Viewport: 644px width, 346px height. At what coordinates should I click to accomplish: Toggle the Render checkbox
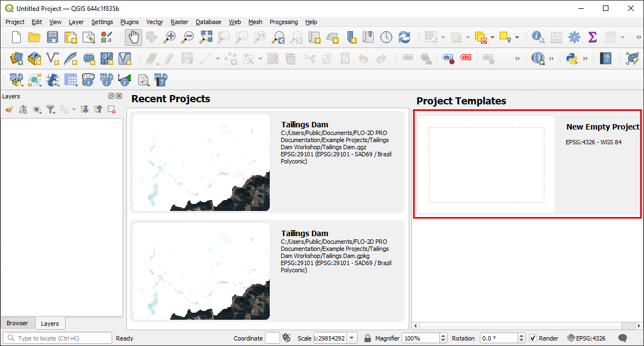(533, 338)
